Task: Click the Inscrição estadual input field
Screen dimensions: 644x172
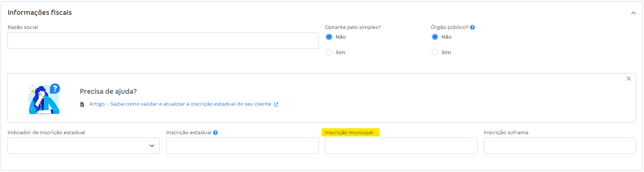Action: [x=242, y=146]
